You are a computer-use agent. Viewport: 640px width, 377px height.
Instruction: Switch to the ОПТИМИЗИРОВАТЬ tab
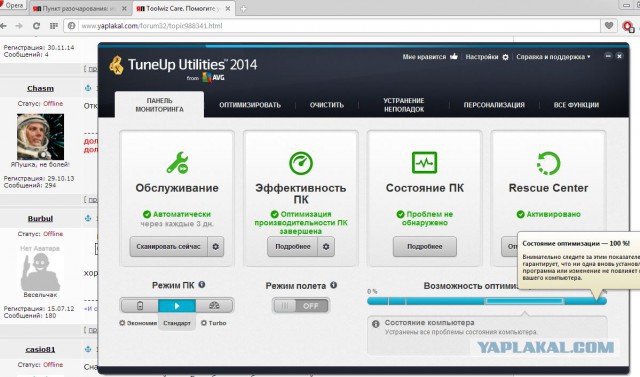point(250,105)
